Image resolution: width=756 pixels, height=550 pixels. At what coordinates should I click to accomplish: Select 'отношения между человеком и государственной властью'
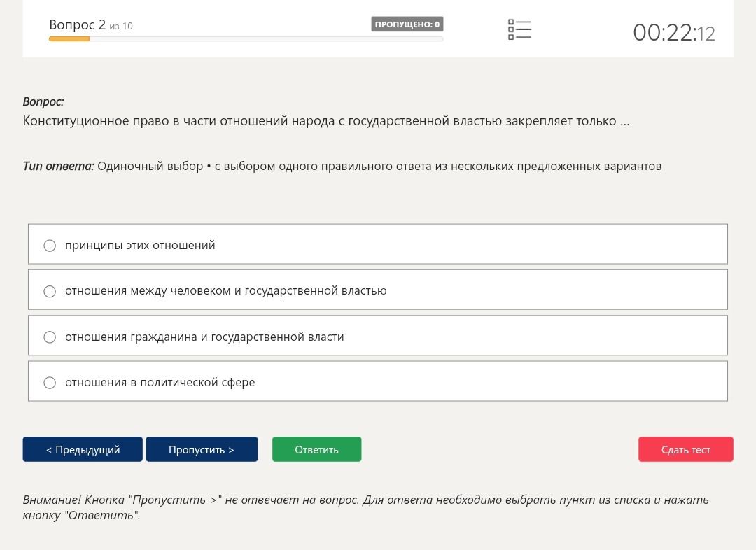pyautogui.click(x=50, y=291)
